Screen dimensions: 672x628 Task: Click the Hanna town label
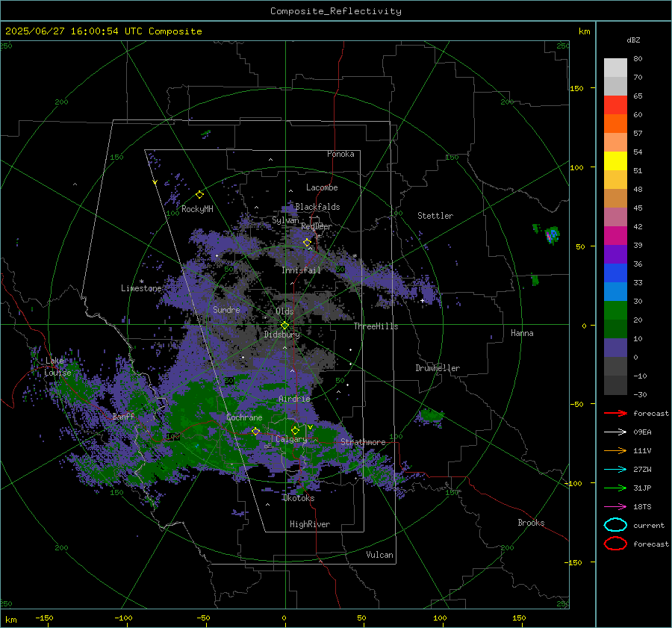pyautogui.click(x=522, y=333)
